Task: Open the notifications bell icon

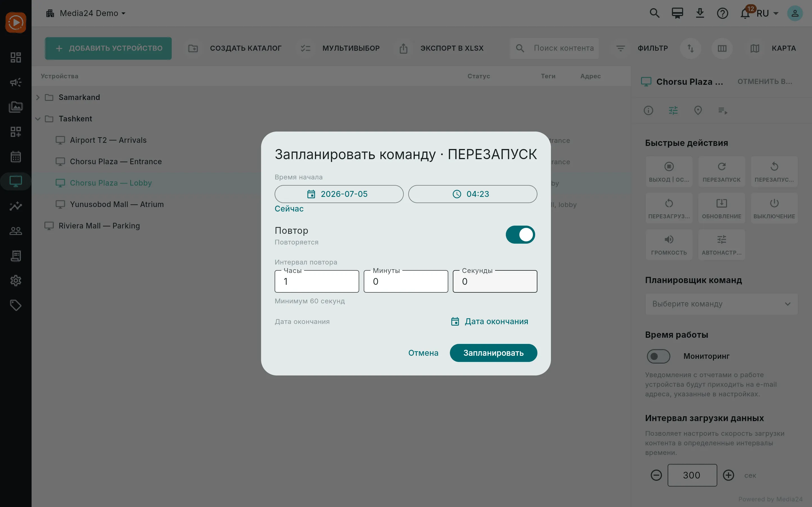Action: point(745,14)
